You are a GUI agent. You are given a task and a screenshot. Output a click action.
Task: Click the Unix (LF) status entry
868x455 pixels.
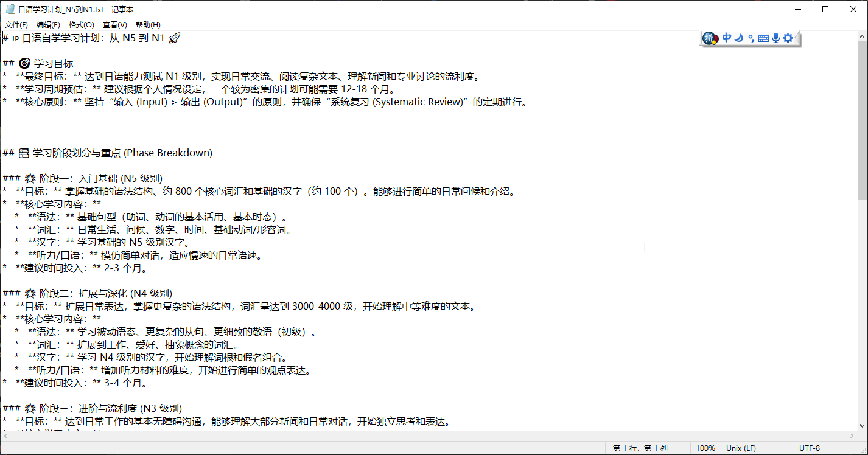[741, 448]
